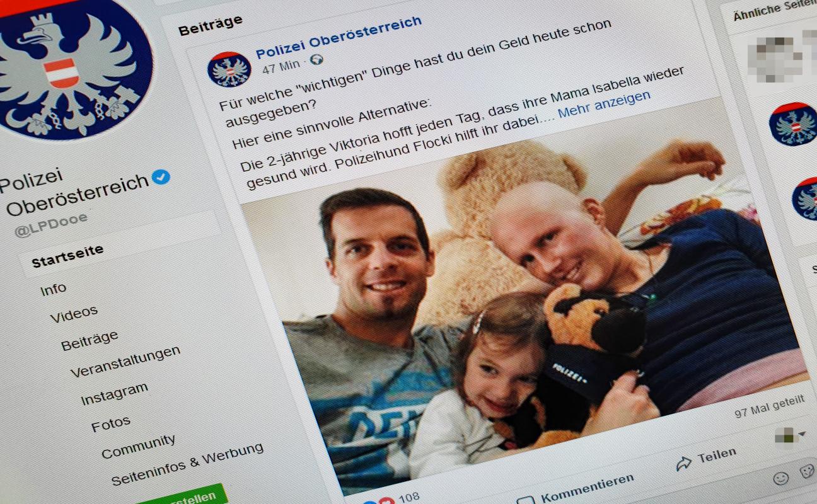
Task: Open the eagle logo under Ähnliche Seiten
Action: pos(793,125)
